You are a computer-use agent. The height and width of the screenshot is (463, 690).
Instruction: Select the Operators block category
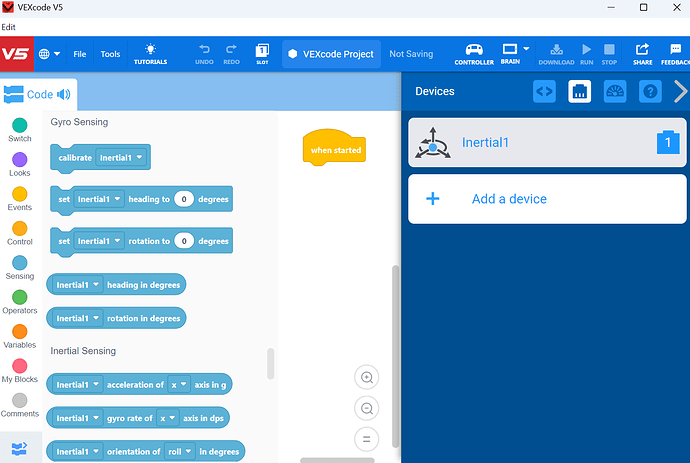[20, 302]
